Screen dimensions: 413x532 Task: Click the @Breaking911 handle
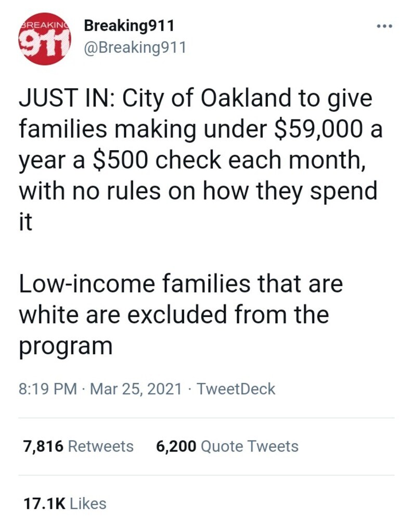(x=134, y=48)
